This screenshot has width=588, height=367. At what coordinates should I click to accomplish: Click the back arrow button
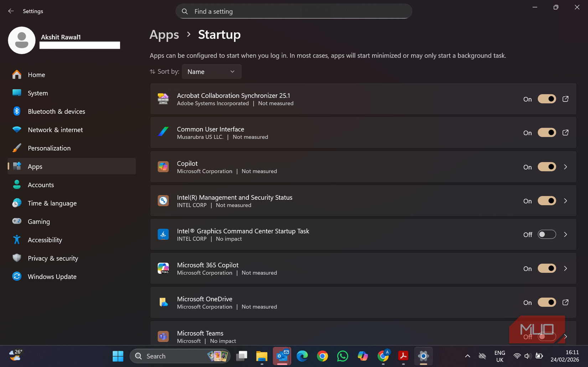point(11,11)
